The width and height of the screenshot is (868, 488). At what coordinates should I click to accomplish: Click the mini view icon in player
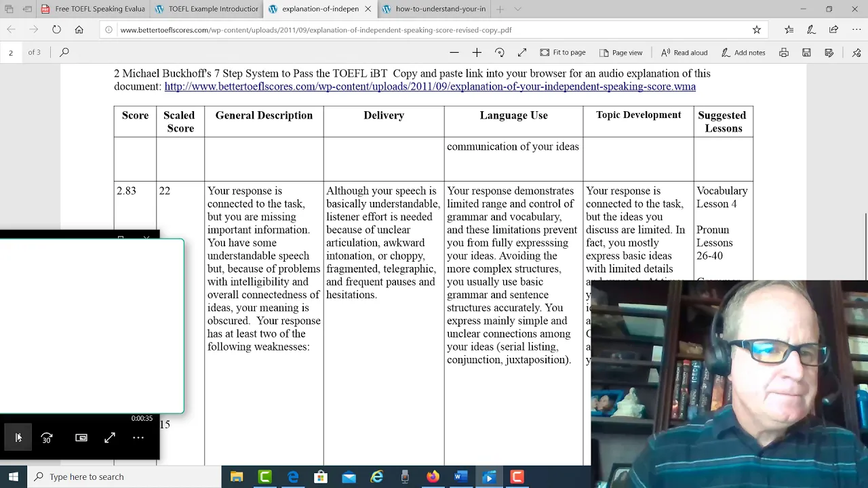pyautogui.click(x=81, y=438)
